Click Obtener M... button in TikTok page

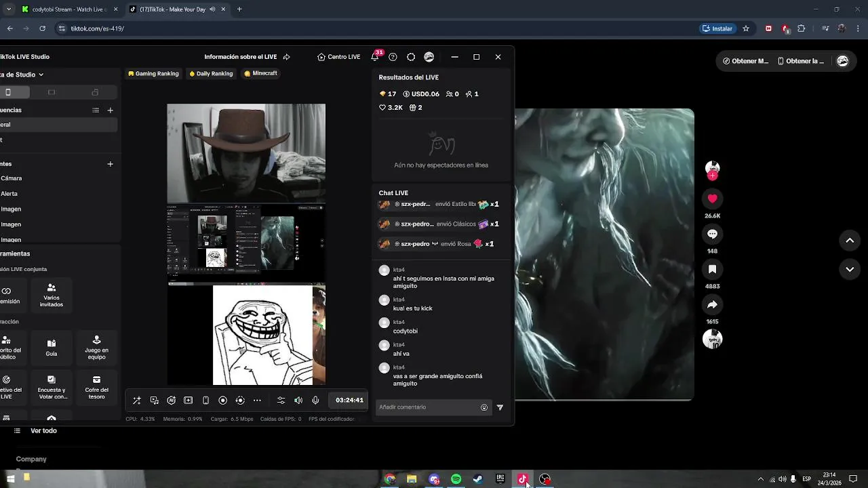point(746,61)
